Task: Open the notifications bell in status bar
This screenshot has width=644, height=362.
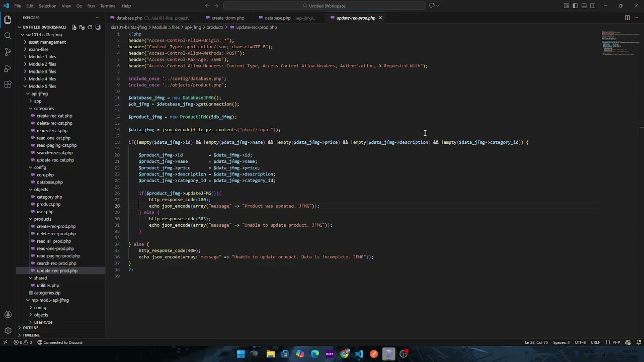Action: (x=638, y=342)
